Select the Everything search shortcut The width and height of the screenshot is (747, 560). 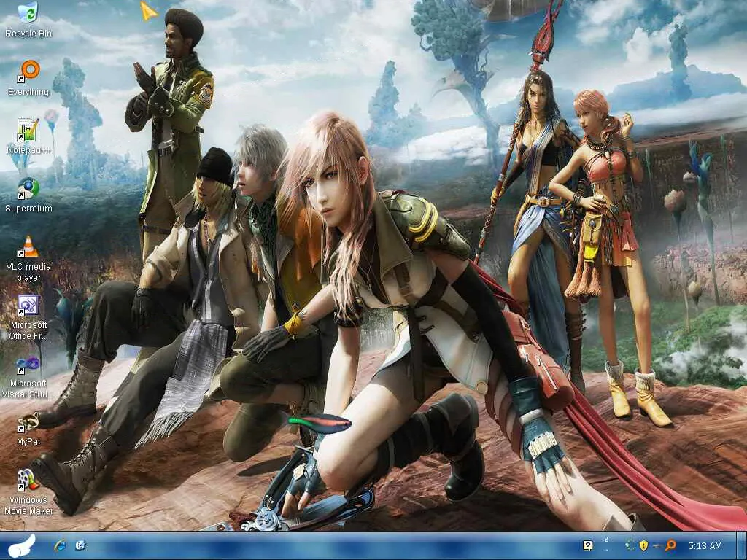(x=28, y=78)
